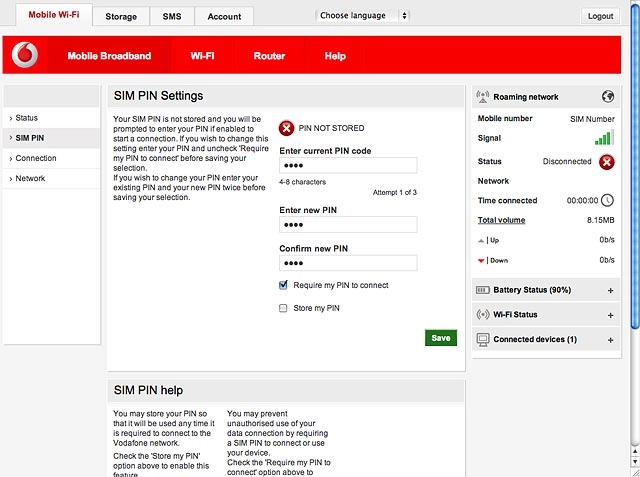The image size is (640, 477).
Task: Expand the Battery Status section
Action: click(611, 291)
